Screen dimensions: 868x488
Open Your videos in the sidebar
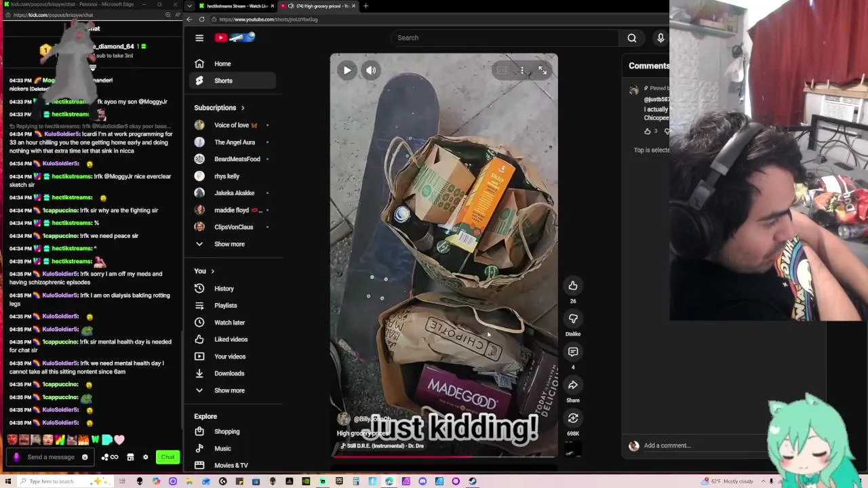coord(233,357)
